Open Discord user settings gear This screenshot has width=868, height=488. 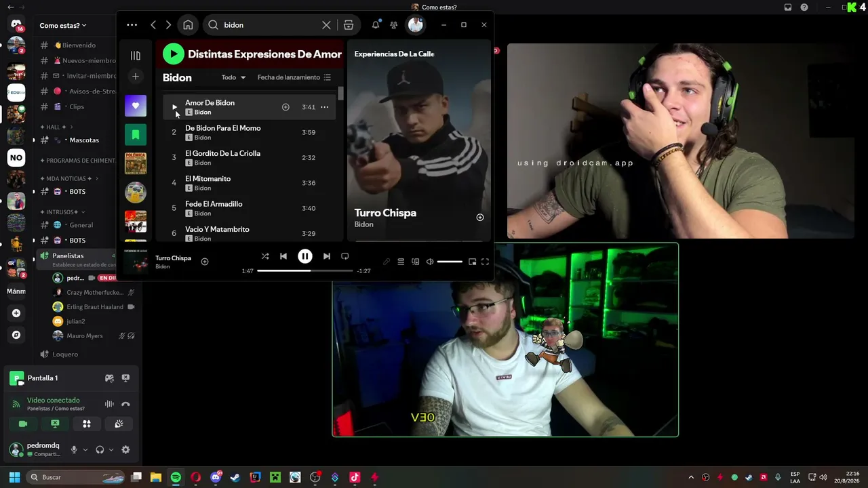tap(125, 449)
